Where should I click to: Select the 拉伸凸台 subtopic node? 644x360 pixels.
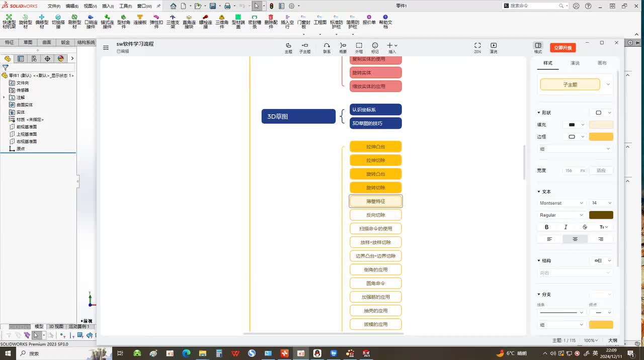coord(376,147)
